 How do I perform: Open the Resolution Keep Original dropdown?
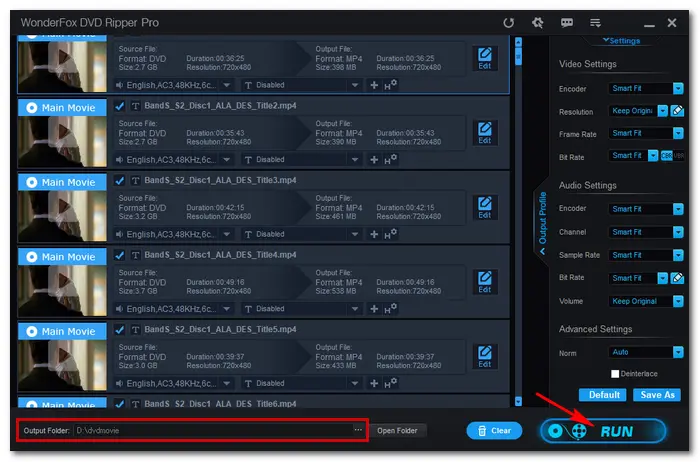click(x=662, y=111)
